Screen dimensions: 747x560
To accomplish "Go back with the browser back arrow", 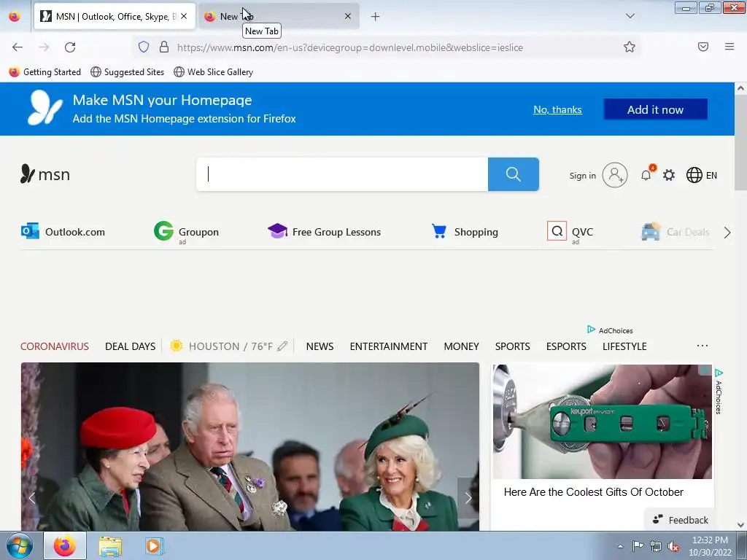I will (x=18, y=47).
